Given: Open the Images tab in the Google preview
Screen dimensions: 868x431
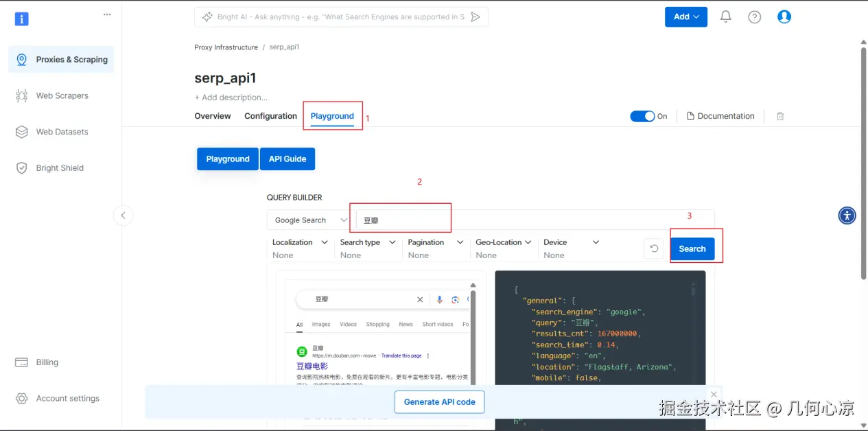Looking at the screenshot, I should tap(321, 324).
